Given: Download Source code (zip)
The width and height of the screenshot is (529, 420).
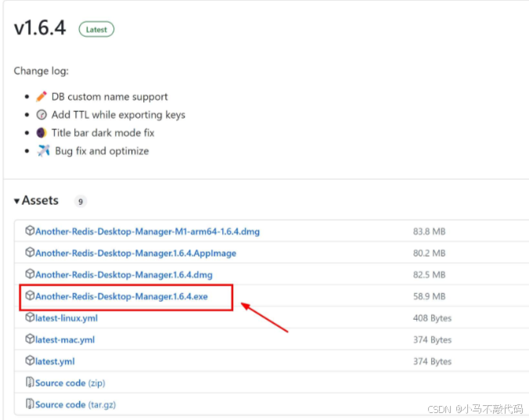Looking at the screenshot, I should (70, 383).
